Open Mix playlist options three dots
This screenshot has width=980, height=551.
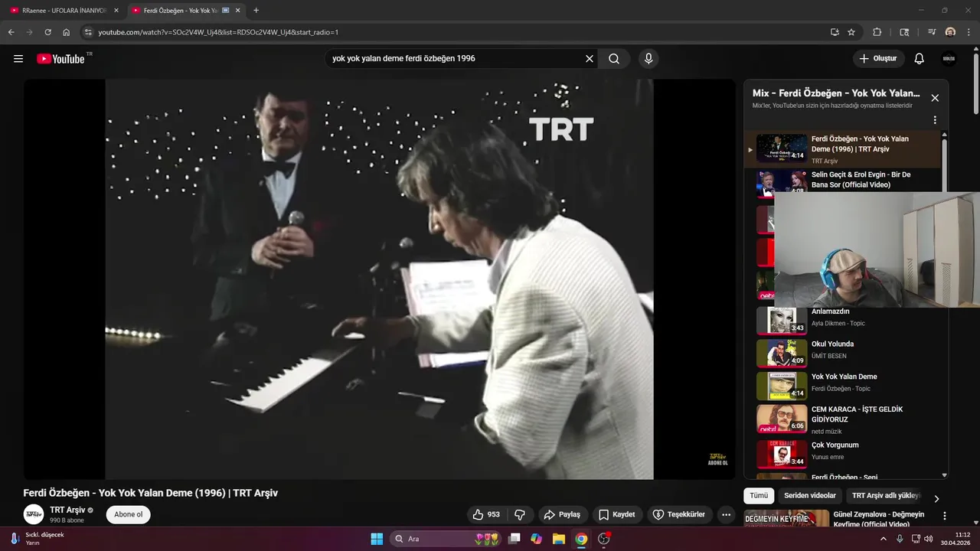click(934, 120)
